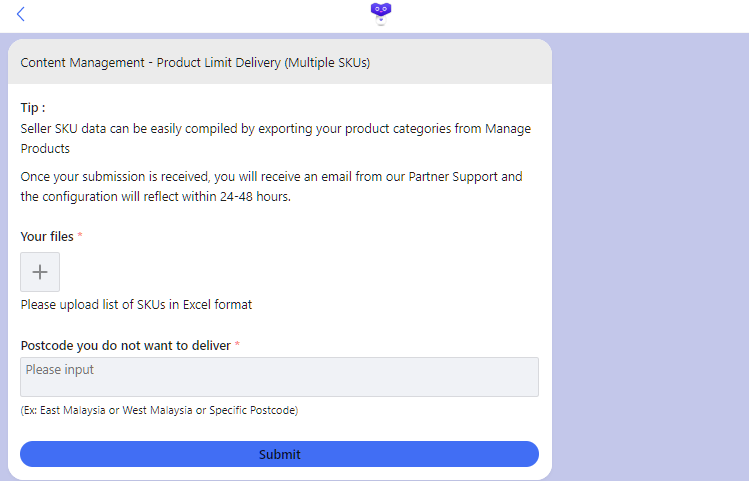Click the Excel format upload hint text

[136, 304]
